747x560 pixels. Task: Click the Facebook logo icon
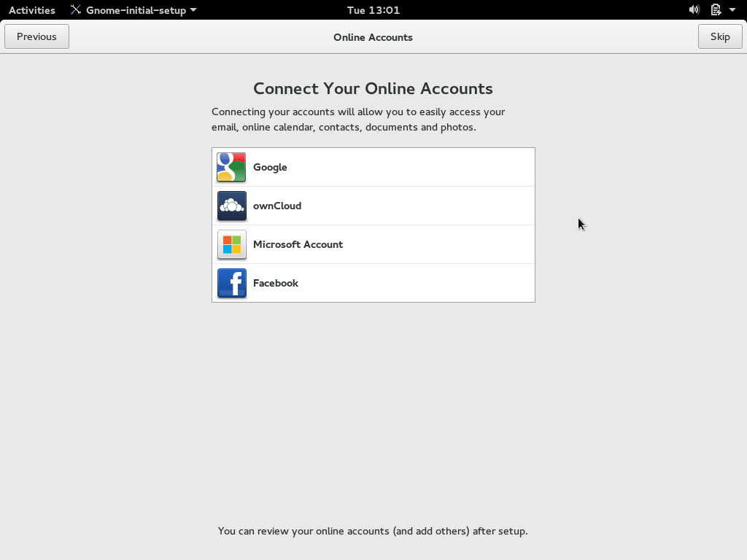(231, 283)
